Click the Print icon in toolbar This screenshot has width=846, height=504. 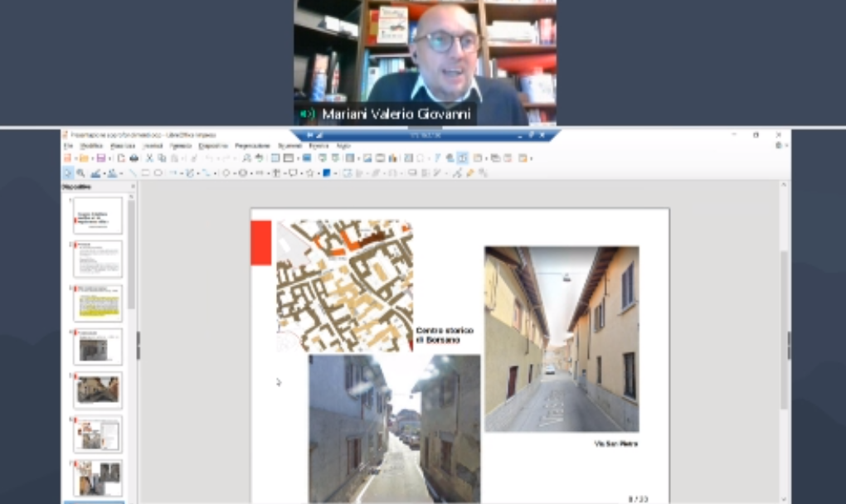click(x=134, y=158)
